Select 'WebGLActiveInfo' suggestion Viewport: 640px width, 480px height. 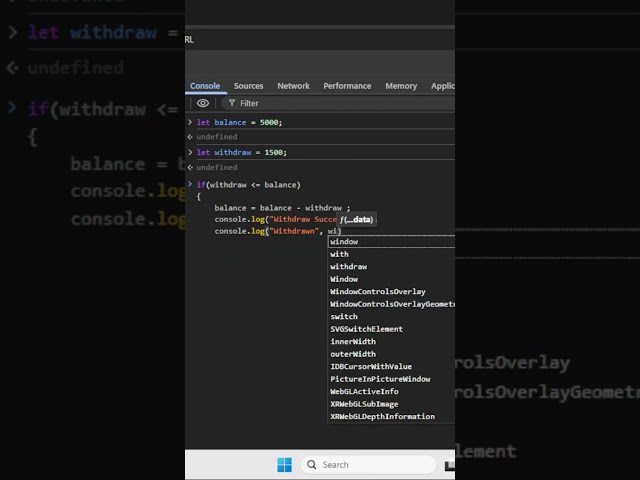point(391,391)
